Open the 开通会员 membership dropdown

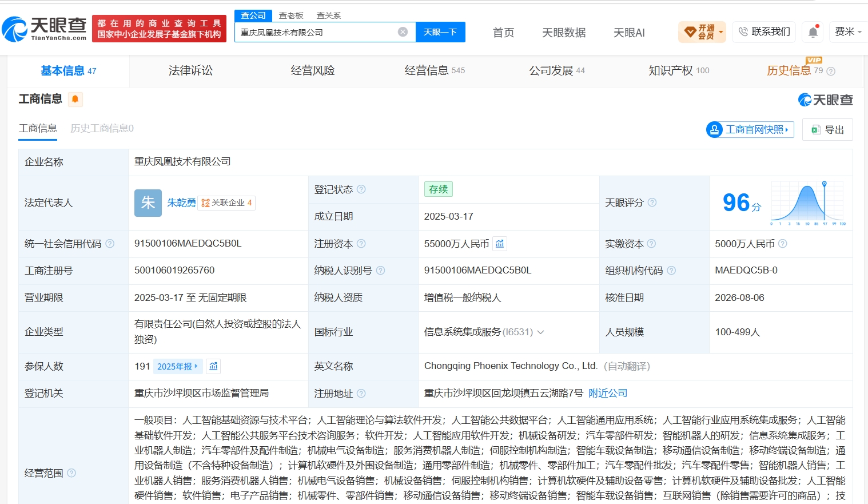click(702, 32)
